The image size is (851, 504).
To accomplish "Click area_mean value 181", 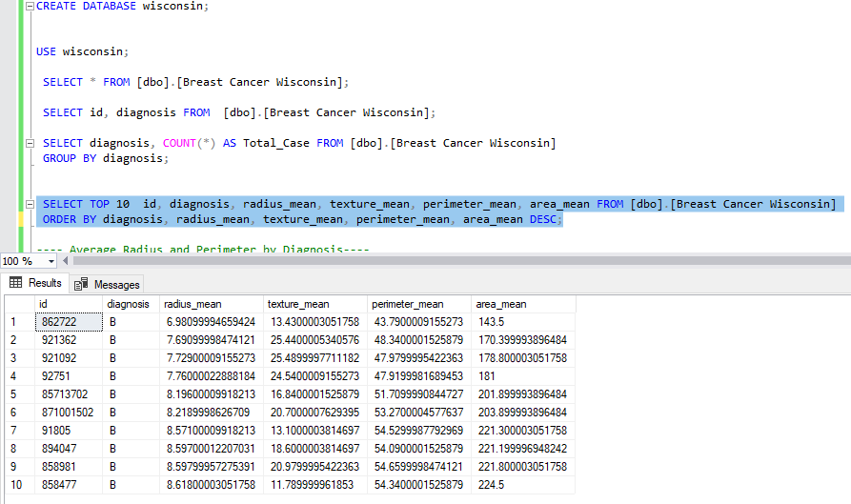I will click(x=524, y=376).
